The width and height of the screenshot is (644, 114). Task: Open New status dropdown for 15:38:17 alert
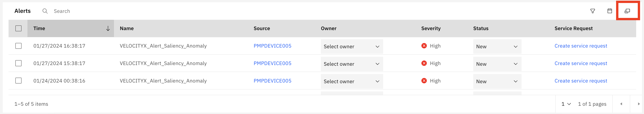[497, 64]
